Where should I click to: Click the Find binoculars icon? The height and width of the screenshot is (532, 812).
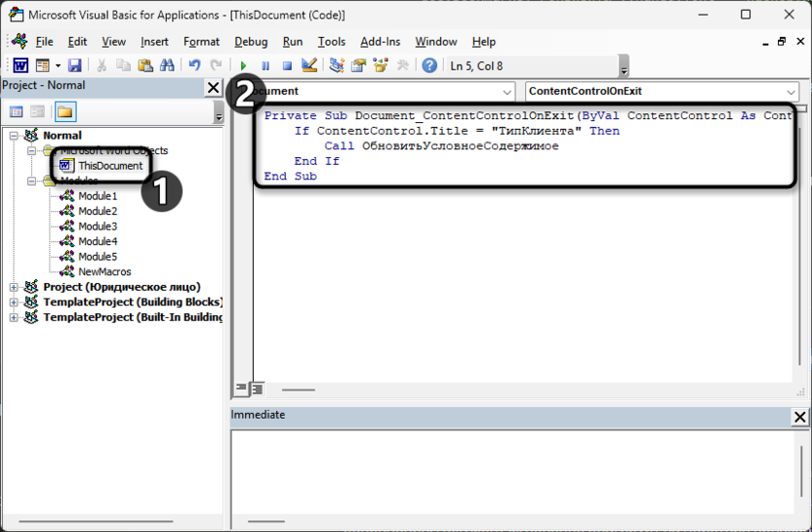167,65
